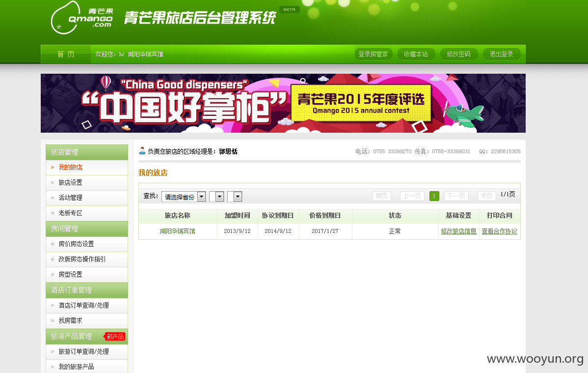Click 价格到期日 column header
Screen dimensions: 588x373
[x=325, y=215]
